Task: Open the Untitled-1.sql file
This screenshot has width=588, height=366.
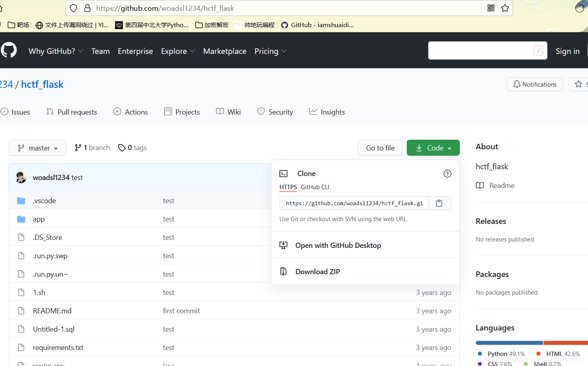Action: [53, 329]
